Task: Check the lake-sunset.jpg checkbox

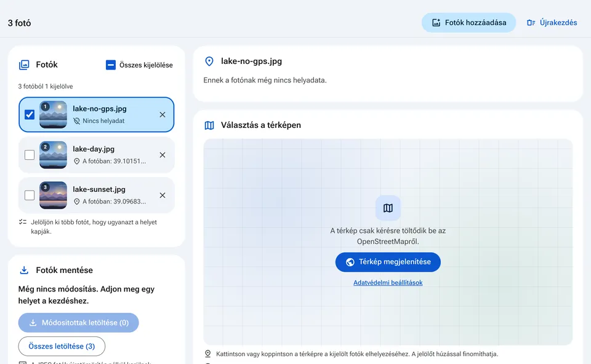Action: click(x=30, y=195)
